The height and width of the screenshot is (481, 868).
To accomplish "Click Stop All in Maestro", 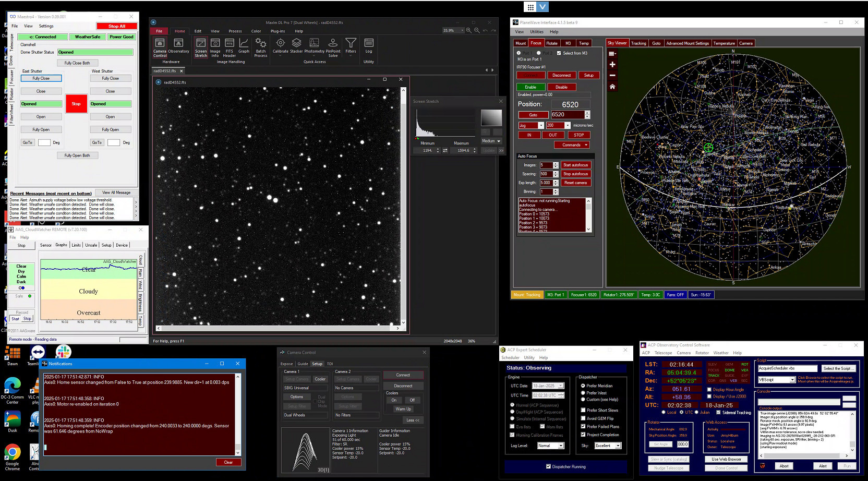I will (117, 26).
